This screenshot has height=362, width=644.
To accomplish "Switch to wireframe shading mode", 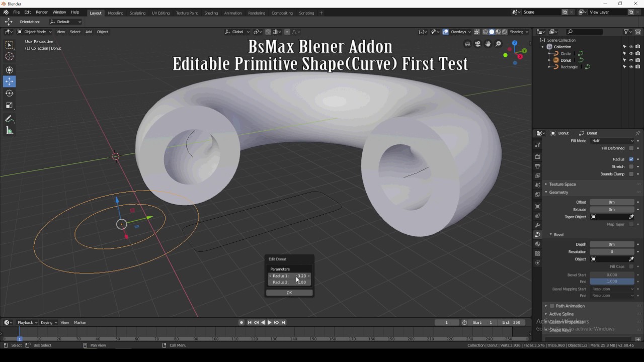I will coord(485,32).
